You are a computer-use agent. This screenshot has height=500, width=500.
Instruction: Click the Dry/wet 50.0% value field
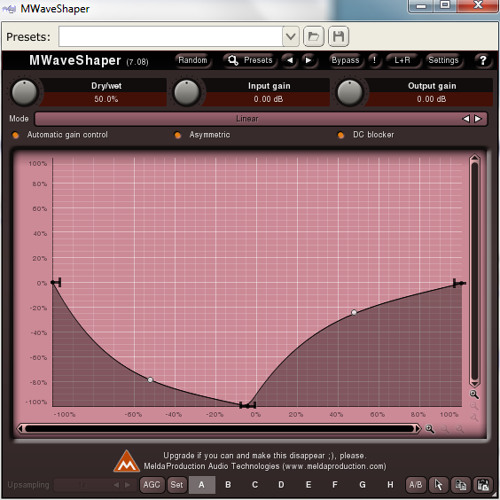tap(106, 99)
